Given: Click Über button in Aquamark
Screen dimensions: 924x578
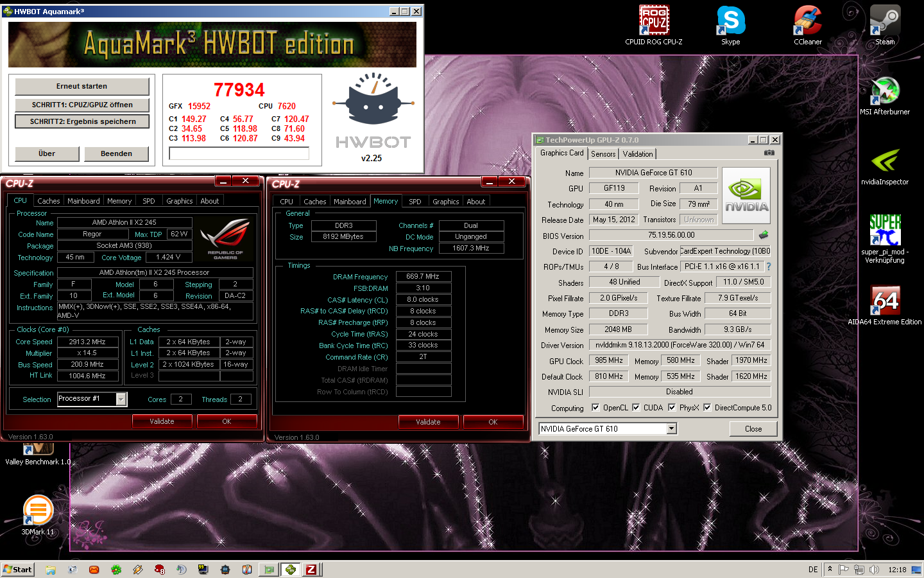Looking at the screenshot, I should tap(47, 153).
